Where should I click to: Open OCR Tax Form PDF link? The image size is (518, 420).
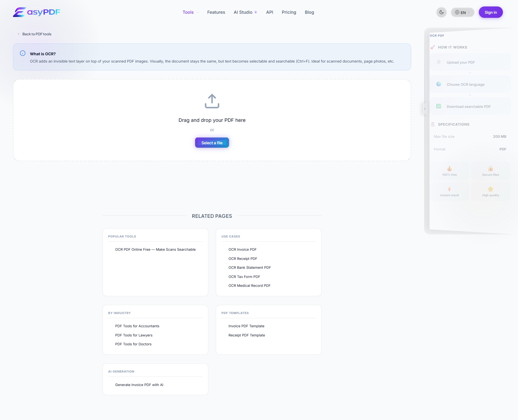tap(244, 277)
